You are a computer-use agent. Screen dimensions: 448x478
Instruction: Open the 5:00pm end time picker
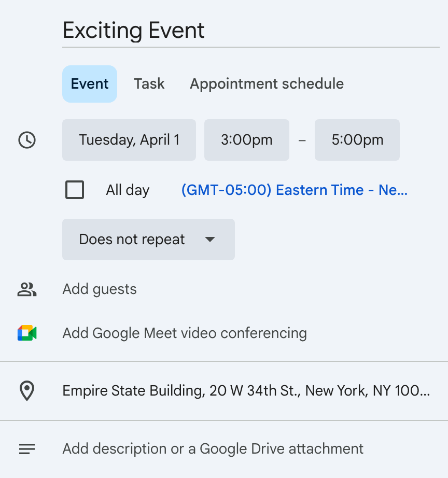coord(357,140)
